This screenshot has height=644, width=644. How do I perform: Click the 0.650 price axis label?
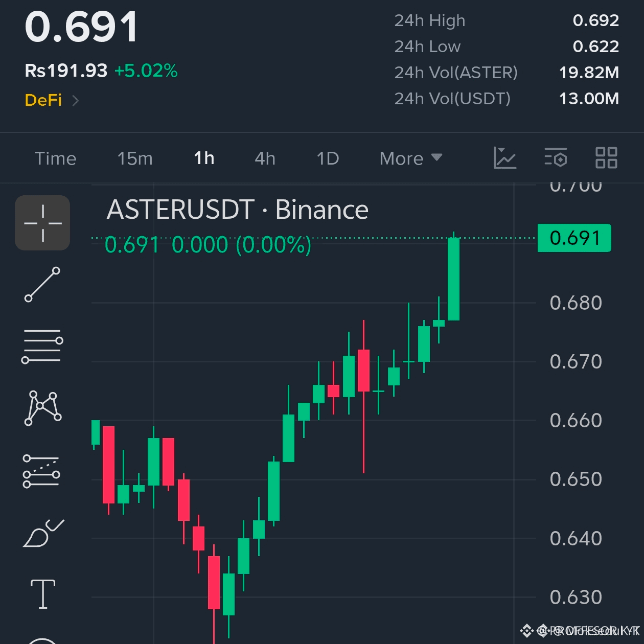click(576, 479)
